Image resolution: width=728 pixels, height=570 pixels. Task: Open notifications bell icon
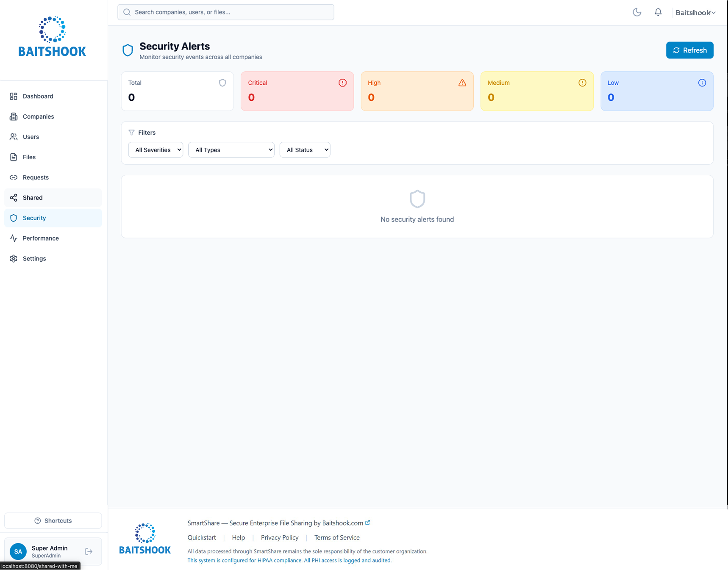coord(658,12)
